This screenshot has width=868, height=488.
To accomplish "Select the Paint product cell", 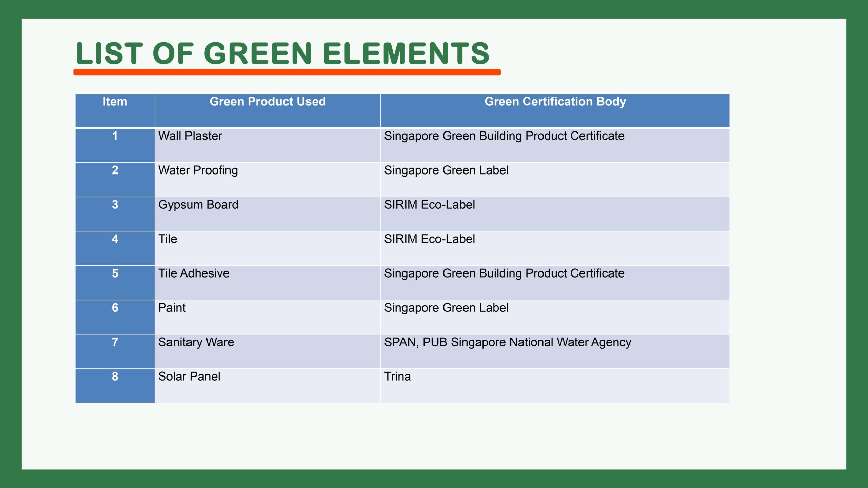I will click(x=172, y=308).
